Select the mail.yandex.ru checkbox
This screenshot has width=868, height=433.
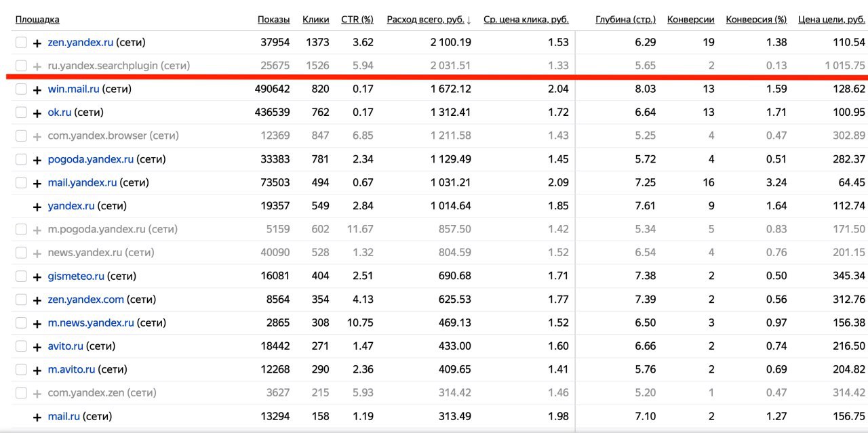(21, 183)
